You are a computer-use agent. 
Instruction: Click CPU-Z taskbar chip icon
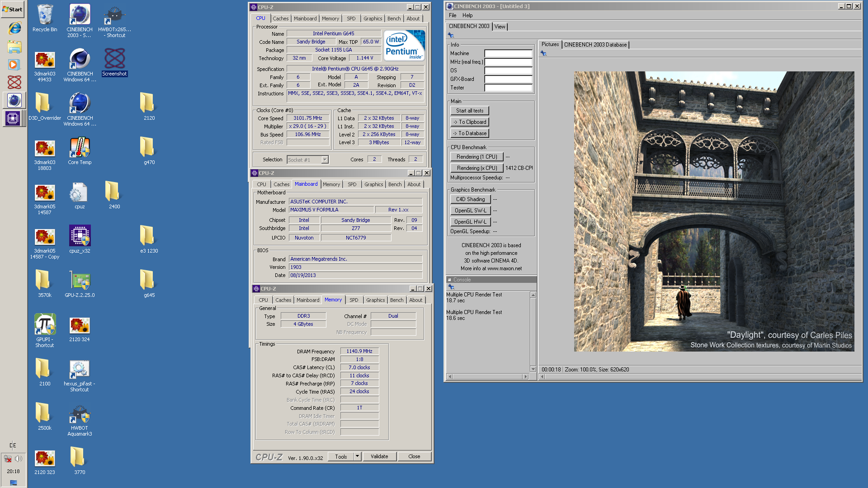pos(13,119)
